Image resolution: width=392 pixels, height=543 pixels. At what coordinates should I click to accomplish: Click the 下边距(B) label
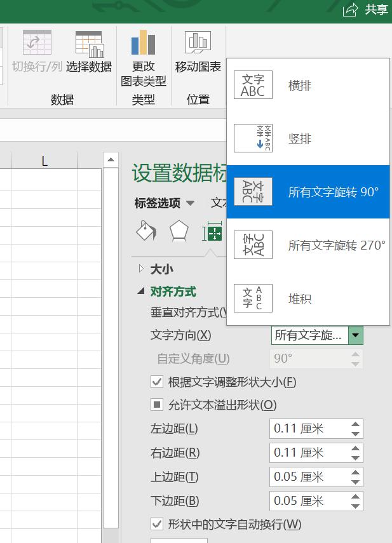pyautogui.click(x=175, y=500)
